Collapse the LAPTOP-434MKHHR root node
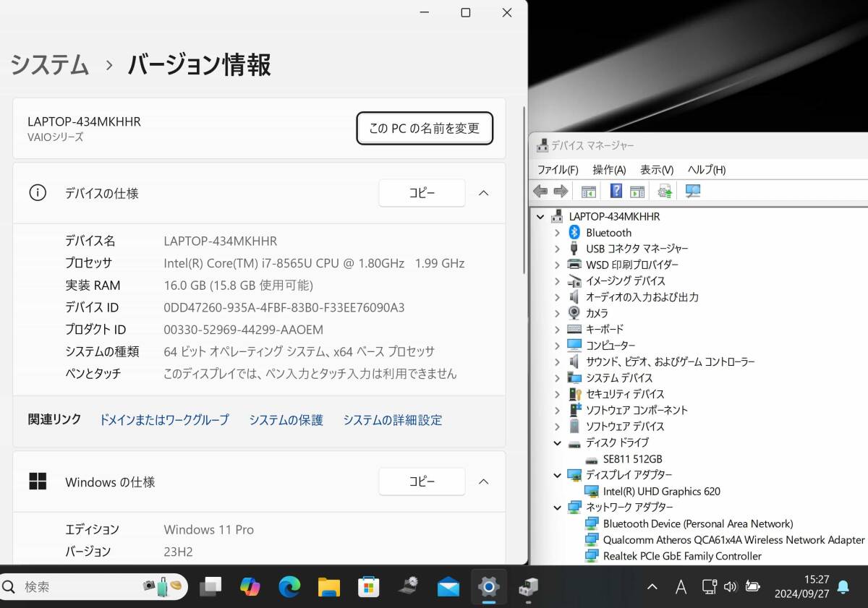868x608 pixels. (540, 216)
